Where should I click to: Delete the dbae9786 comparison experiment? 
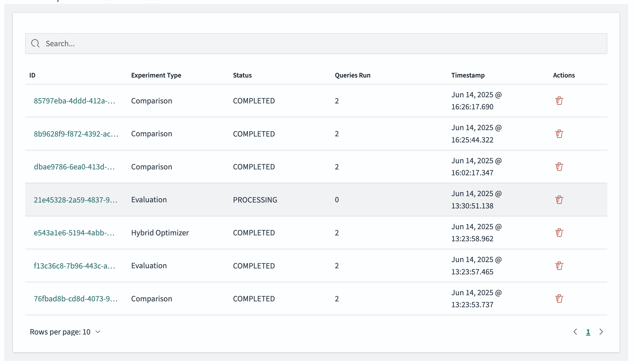(x=559, y=167)
